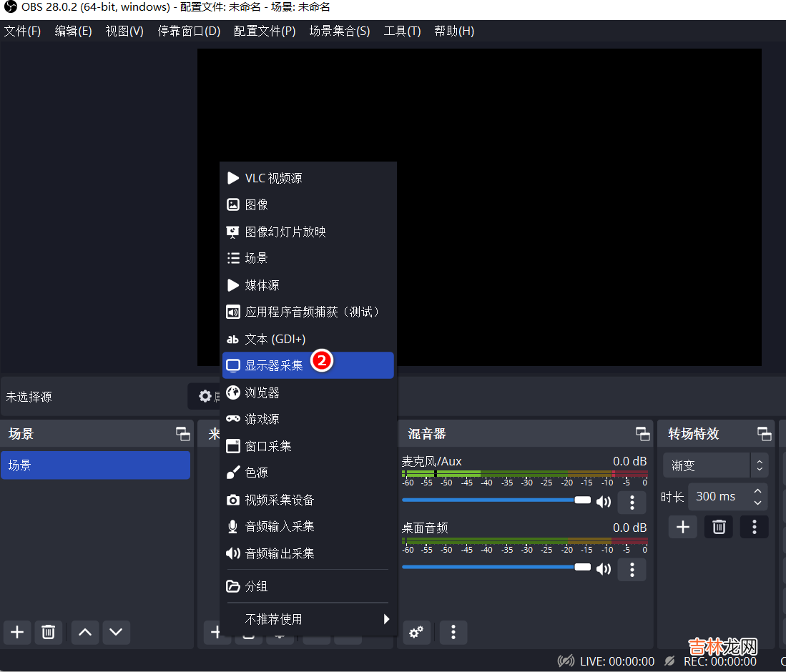Delete the selected scene with trash icon

pos(48,632)
